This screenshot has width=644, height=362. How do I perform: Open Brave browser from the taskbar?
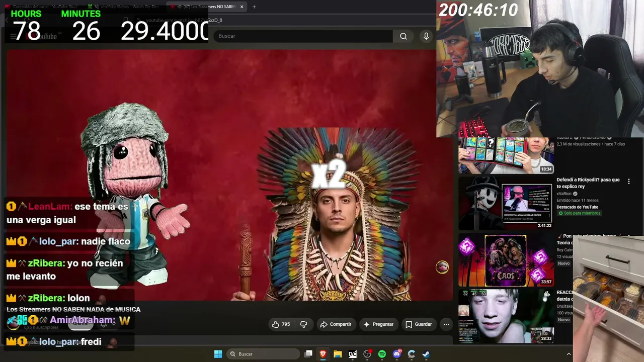[323, 354]
